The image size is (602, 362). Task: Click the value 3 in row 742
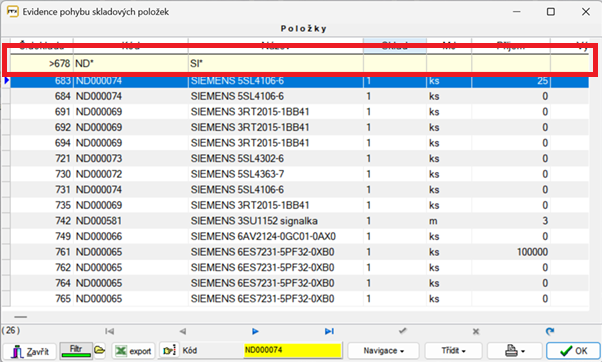pos(545,221)
